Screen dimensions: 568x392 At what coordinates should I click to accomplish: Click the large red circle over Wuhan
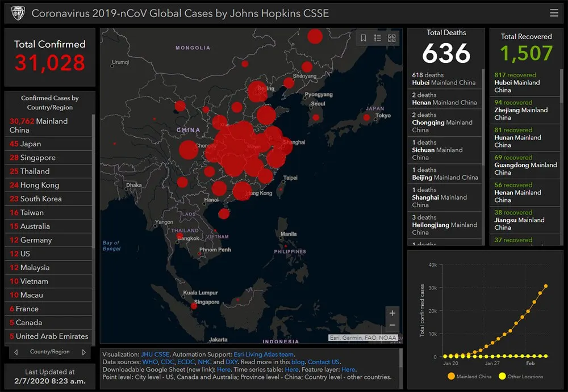(241, 137)
